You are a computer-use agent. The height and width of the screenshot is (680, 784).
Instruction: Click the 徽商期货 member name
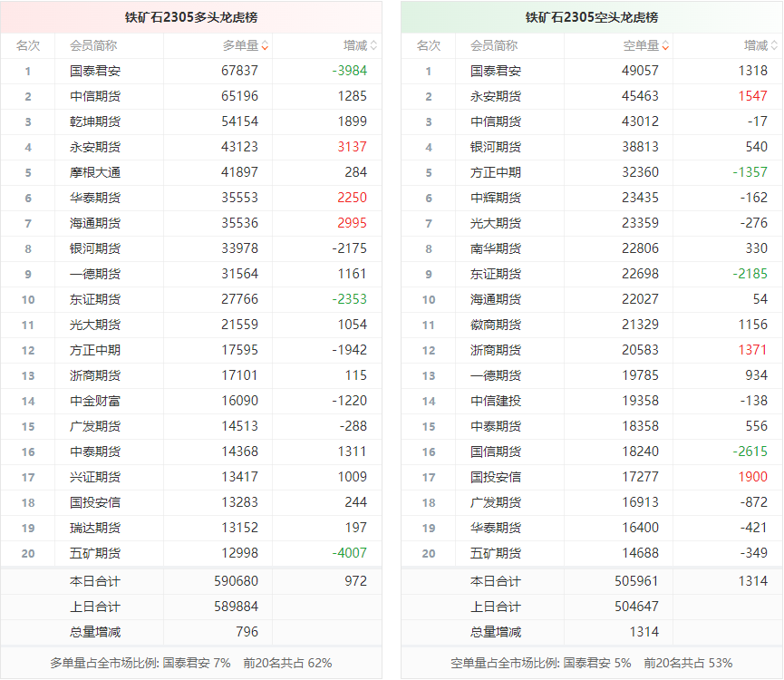click(496, 325)
